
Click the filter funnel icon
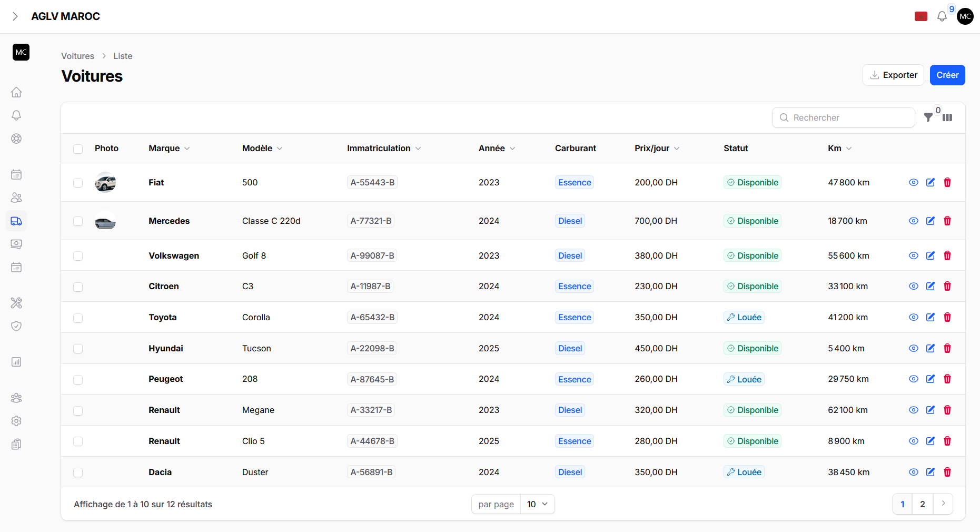[x=928, y=117]
